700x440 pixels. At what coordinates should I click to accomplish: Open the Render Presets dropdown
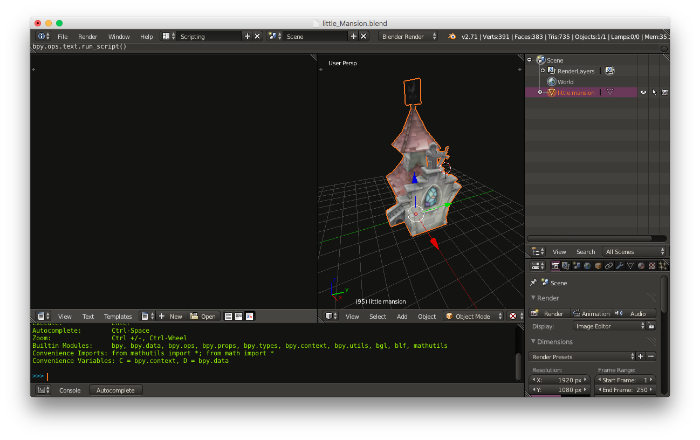582,357
